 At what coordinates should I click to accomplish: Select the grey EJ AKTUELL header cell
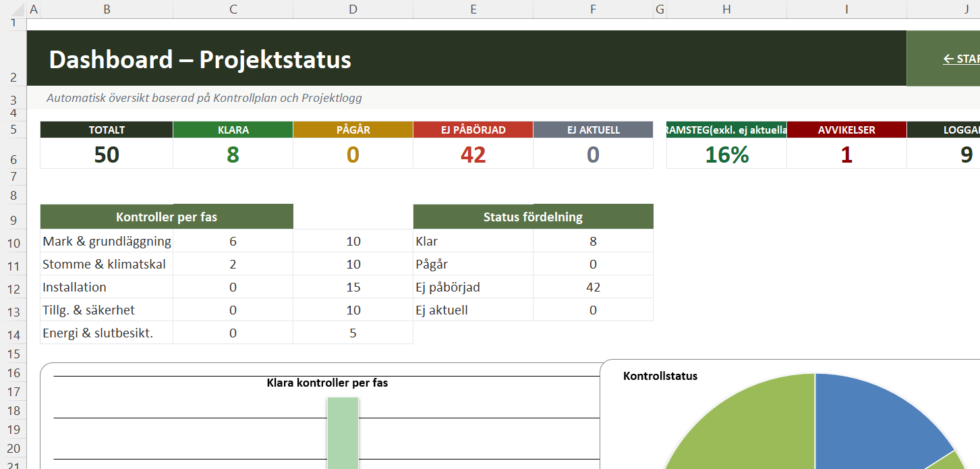tap(593, 130)
